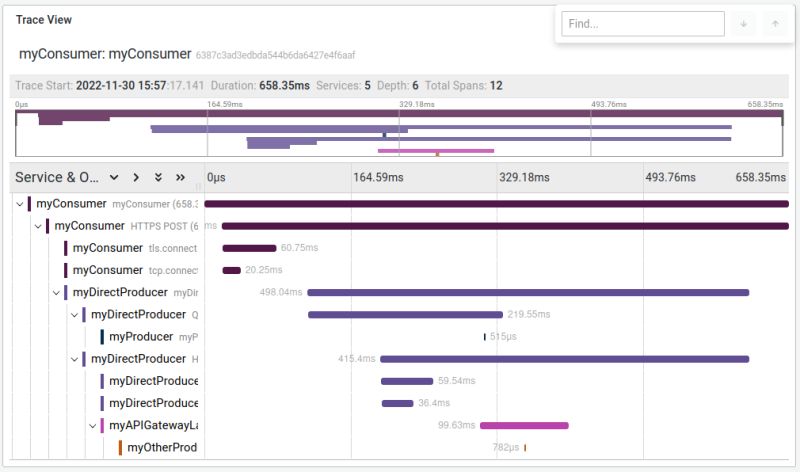This screenshot has height=472, width=800.
Task: Click the Trace Start timestamp 2022-11-30
Action: point(140,86)
